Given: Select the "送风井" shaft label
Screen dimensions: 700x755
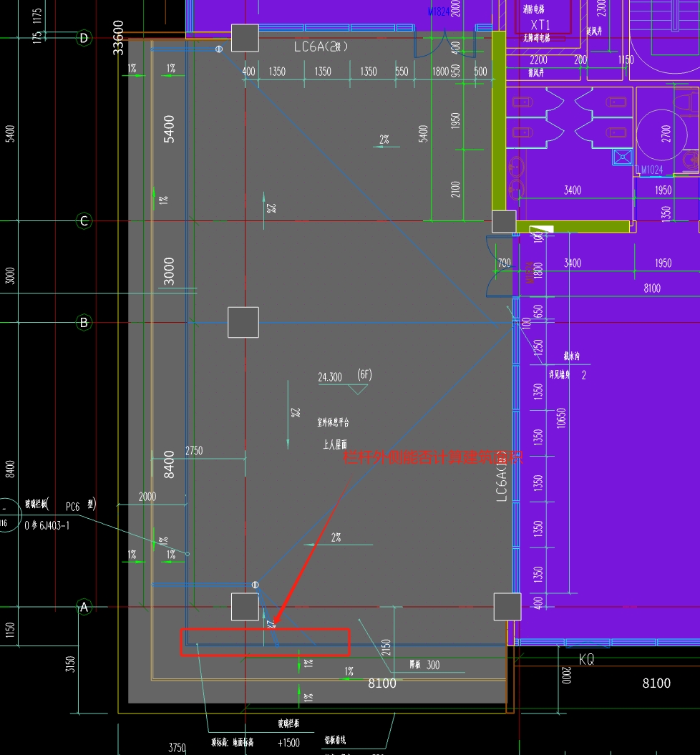Looking at the screenshot, I should (x=594, y=31).
